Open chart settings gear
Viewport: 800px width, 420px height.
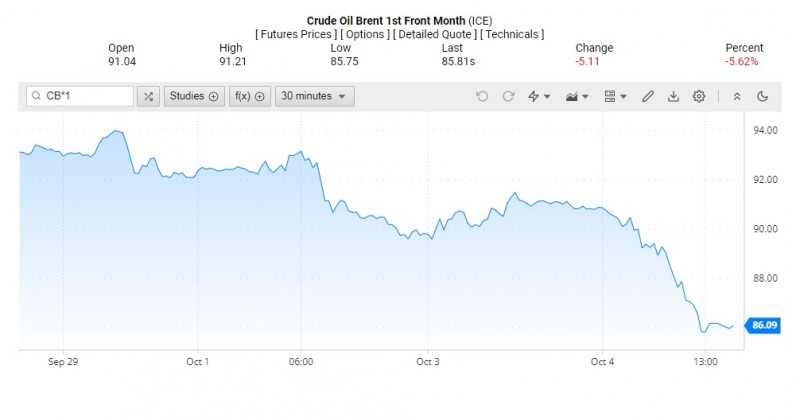699,96
